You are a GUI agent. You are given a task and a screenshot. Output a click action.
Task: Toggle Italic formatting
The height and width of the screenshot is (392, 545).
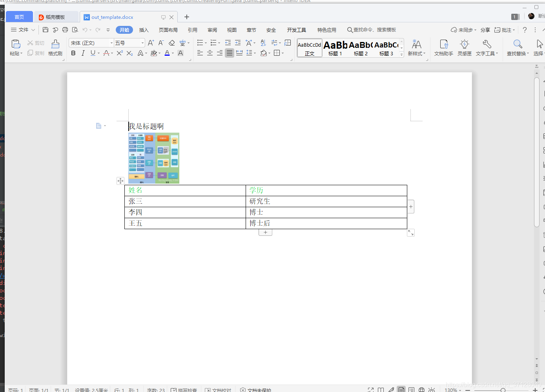[x=83, y=53]
